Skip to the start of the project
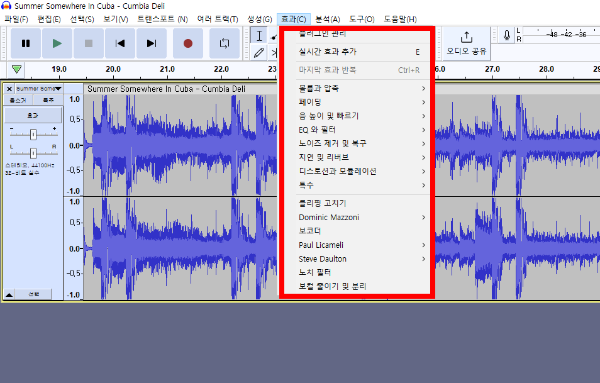The width and height of the screenshot is (600, 383). tap(120, 43)
